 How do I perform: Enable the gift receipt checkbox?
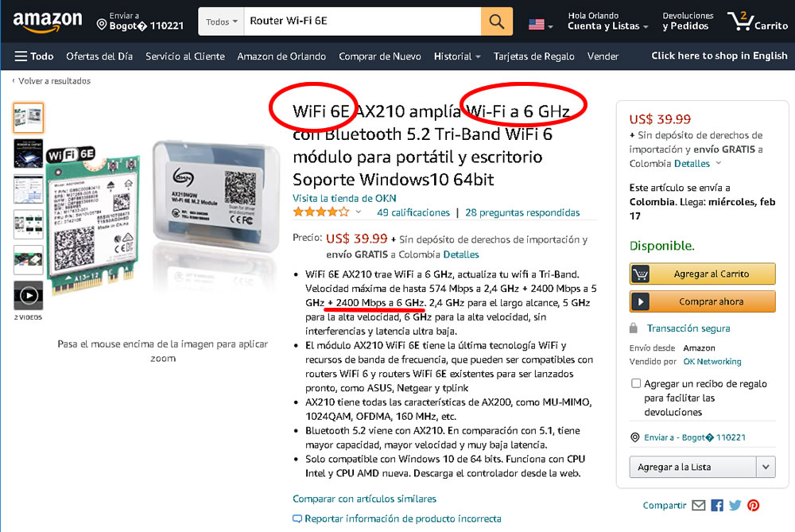[636, 383]
